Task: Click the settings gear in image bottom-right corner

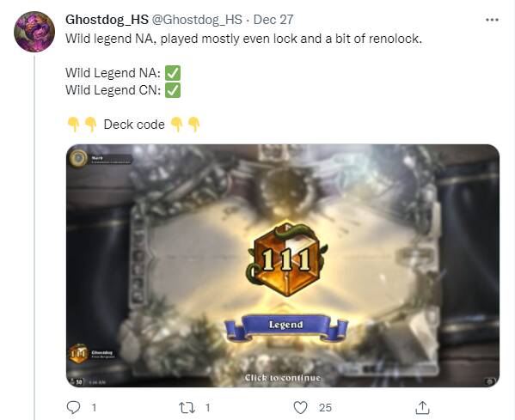Action: (x=490, y=381)
